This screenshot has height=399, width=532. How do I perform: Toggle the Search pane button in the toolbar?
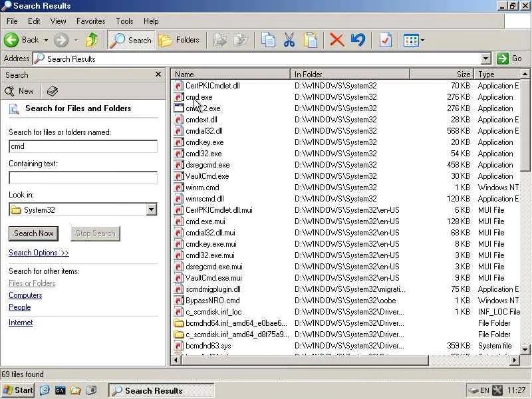pyautogui.click(x=131, y=40)
